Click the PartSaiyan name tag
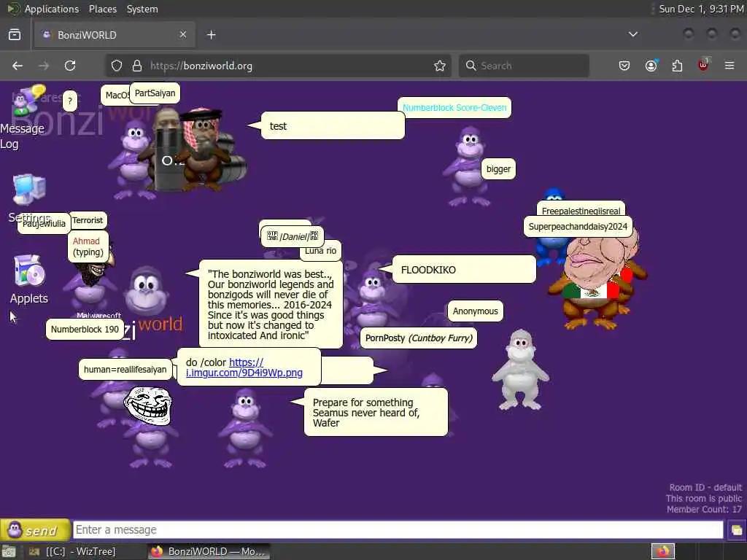 tap(155, 93)
